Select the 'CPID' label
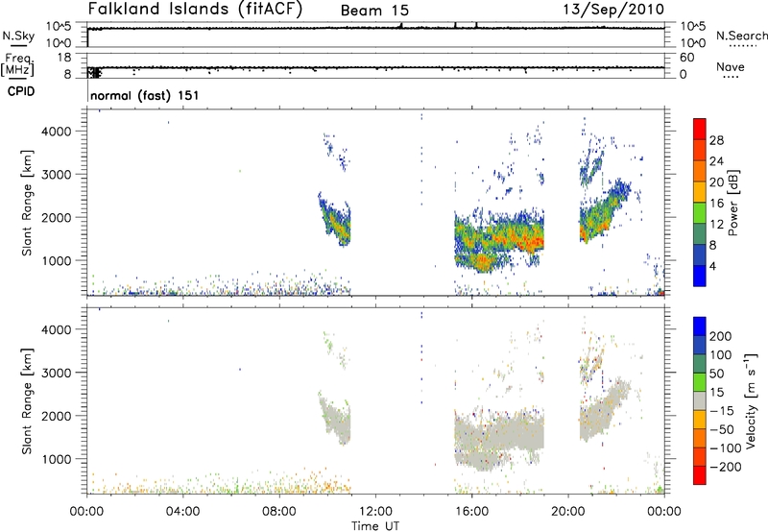The image size is (768, 532). pyautogui.click(x=21, y=91)
